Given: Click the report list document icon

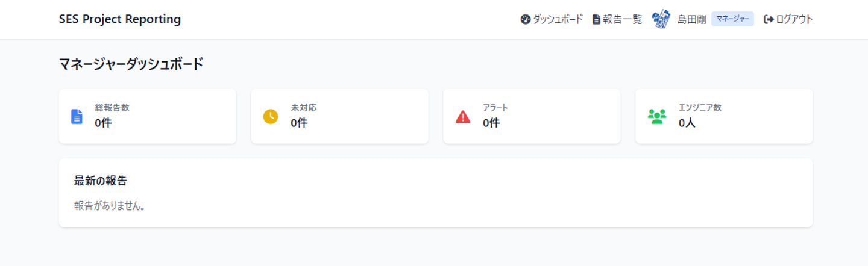Looking at the screenshot, I should point(596,19).
